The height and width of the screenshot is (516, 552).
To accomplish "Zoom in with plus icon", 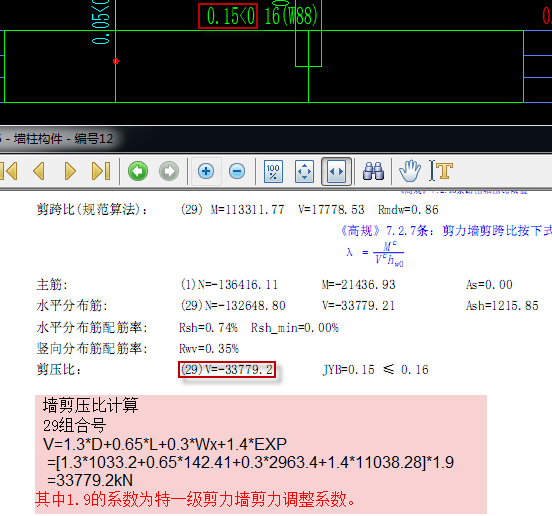I will (x=206, y=171).
